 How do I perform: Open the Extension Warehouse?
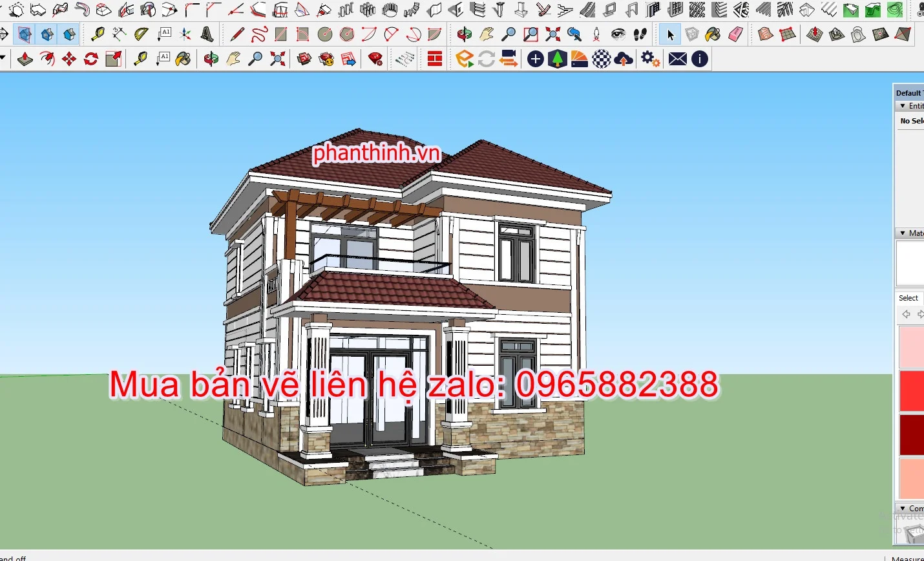tap(326, 59)
